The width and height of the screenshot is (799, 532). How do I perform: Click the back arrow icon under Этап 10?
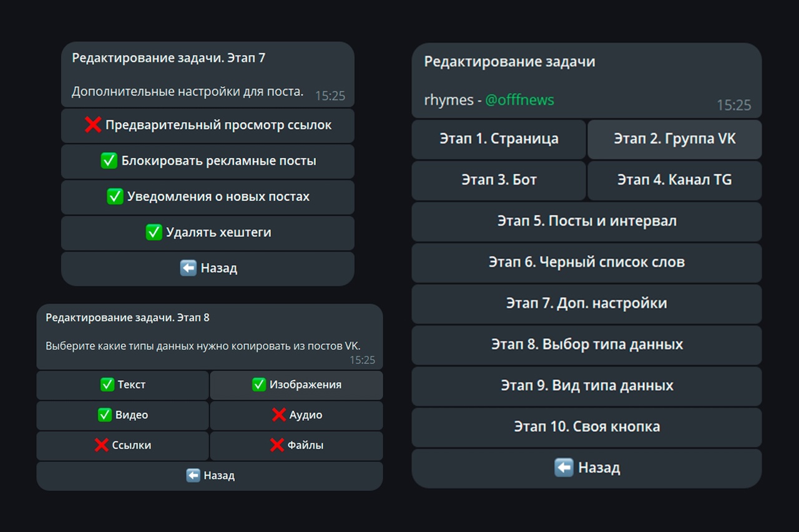pos(564,467)
